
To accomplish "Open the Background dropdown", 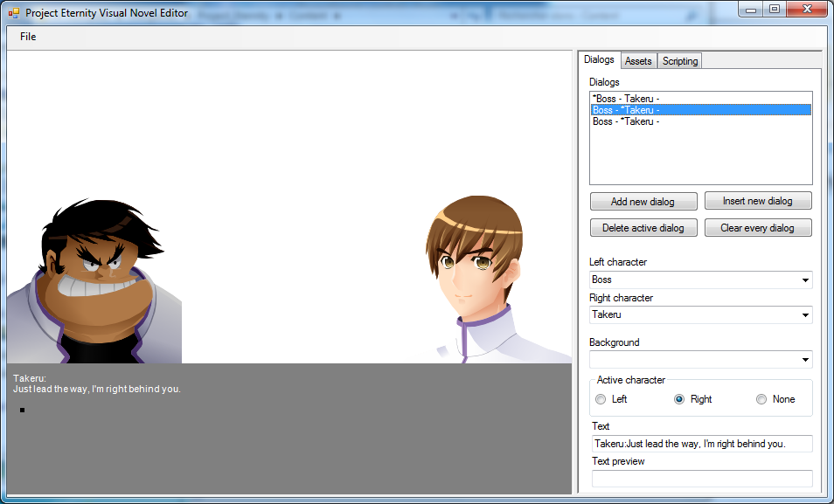I will click(x=803, y=360).
